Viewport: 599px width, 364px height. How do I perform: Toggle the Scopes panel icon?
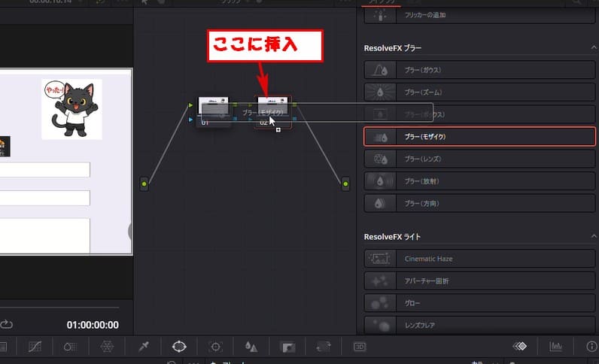(555, 347)
